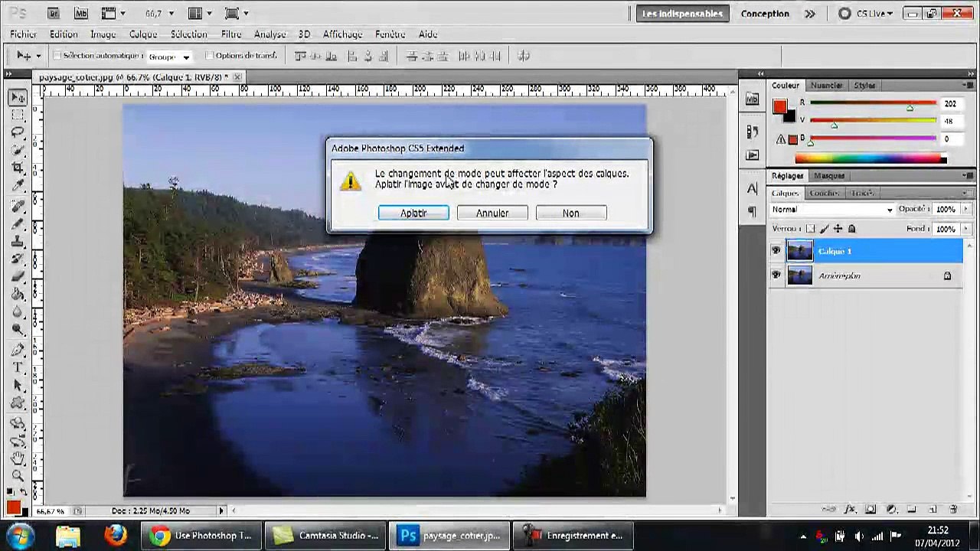980x551 pixels.
Task: Open the CS Live menu button
Action: point(865,14)
